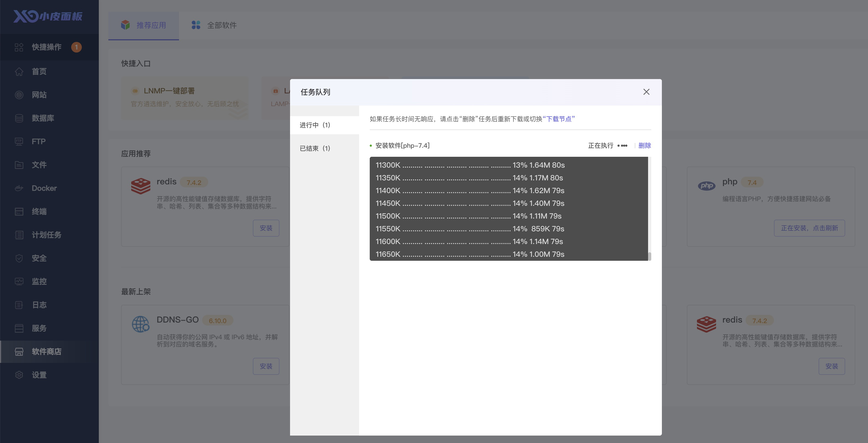The width and height of the screenshot is (868, 443).
Task: Click the install log scrollbar thumb
Action: coord(649,256)
